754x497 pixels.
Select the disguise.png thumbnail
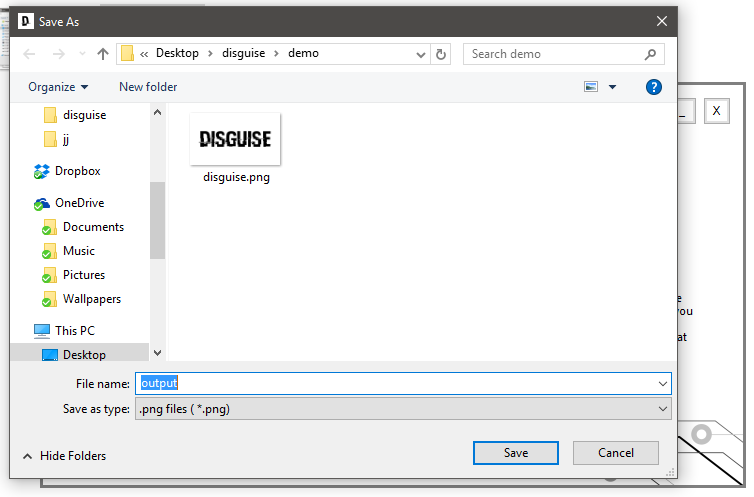pos(235,139)
